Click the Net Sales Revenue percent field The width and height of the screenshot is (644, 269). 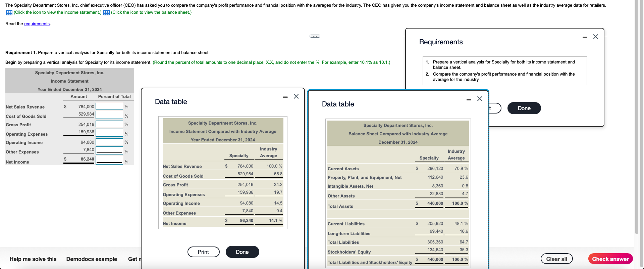[x=109, y=106]
